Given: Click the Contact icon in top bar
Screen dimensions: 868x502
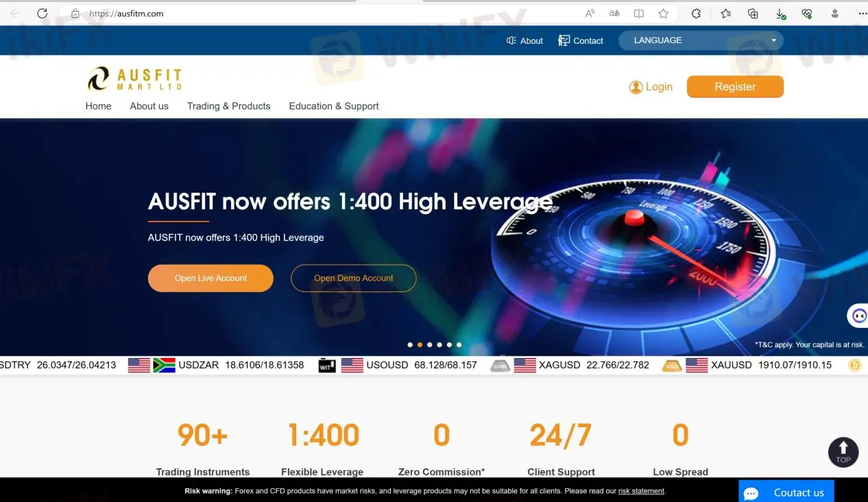Looking at the screenshot, I should tap(564, 40).
